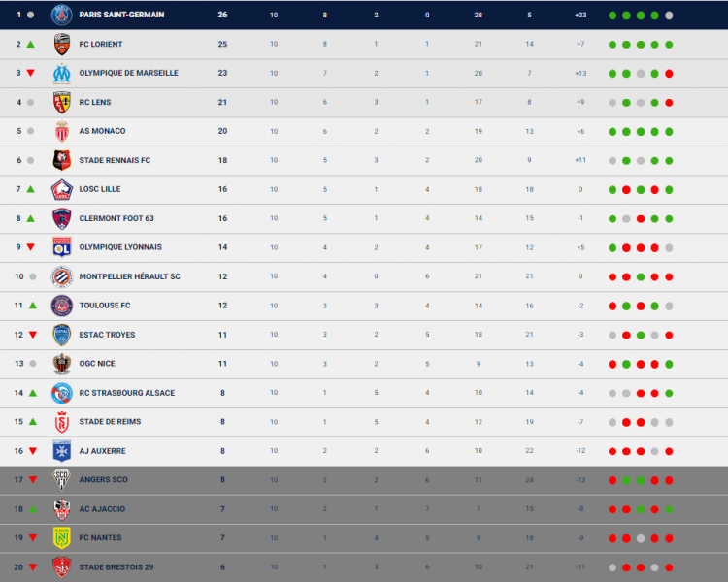Image resolution: width=728 pixels, height=582 pixels.
Task: Click the Stade Brestois 29 logo
Action: (x=62, y=567)
